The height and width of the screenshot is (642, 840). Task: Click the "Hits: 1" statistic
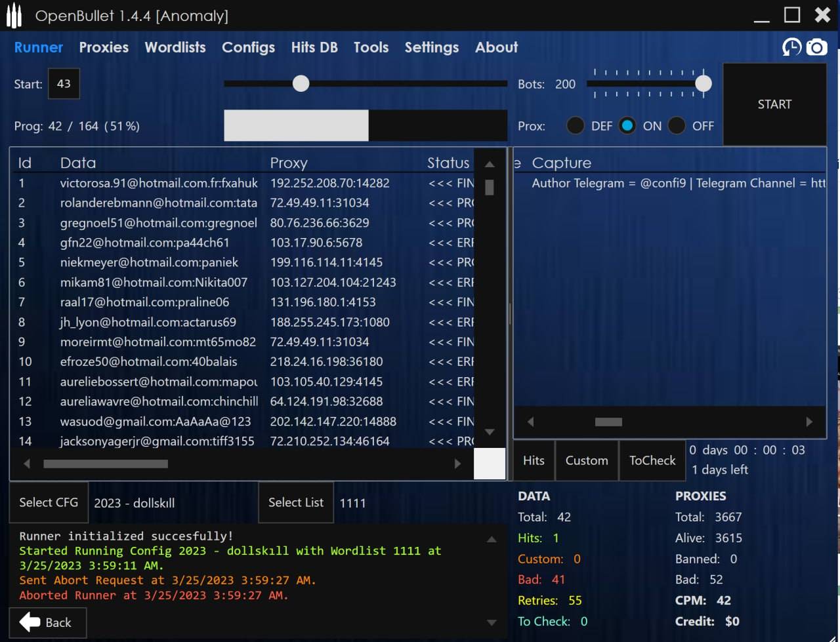tap(538, 538)
